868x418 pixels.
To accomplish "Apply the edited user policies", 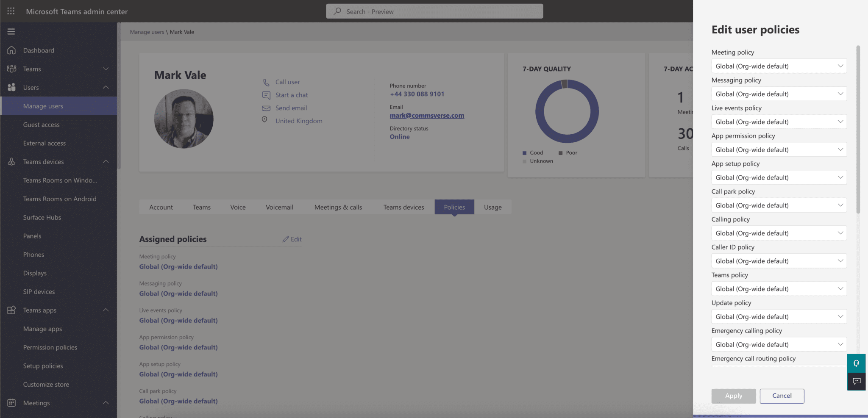I will click(734, 396).
